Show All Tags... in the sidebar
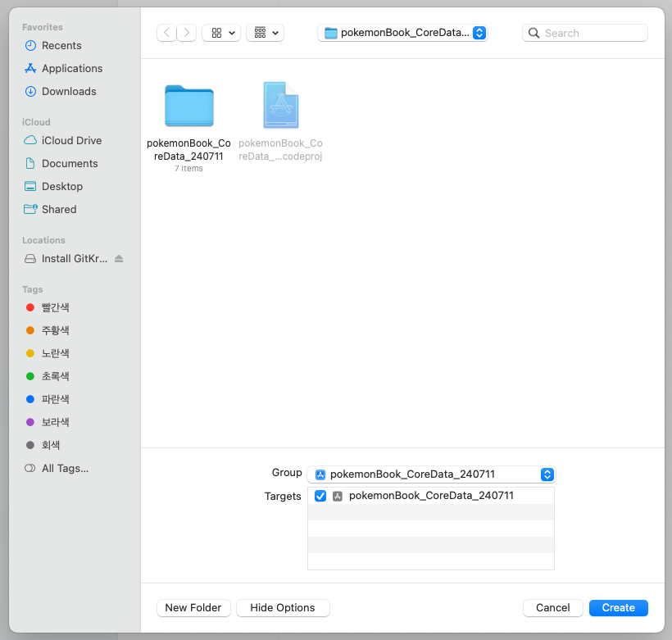This screenshot has height=640, width=672. [x=57, y=469]
